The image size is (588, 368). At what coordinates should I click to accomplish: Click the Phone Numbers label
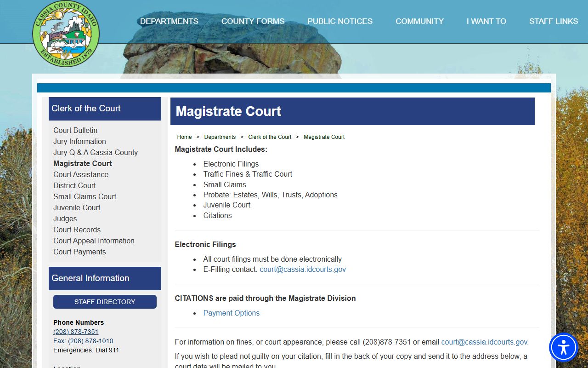tap(79, 322)
